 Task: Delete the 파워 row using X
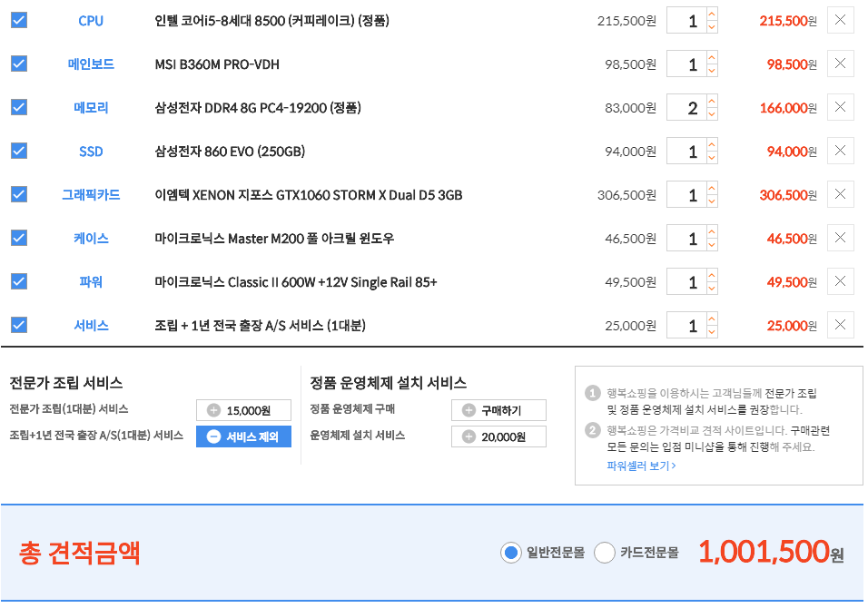840,281
